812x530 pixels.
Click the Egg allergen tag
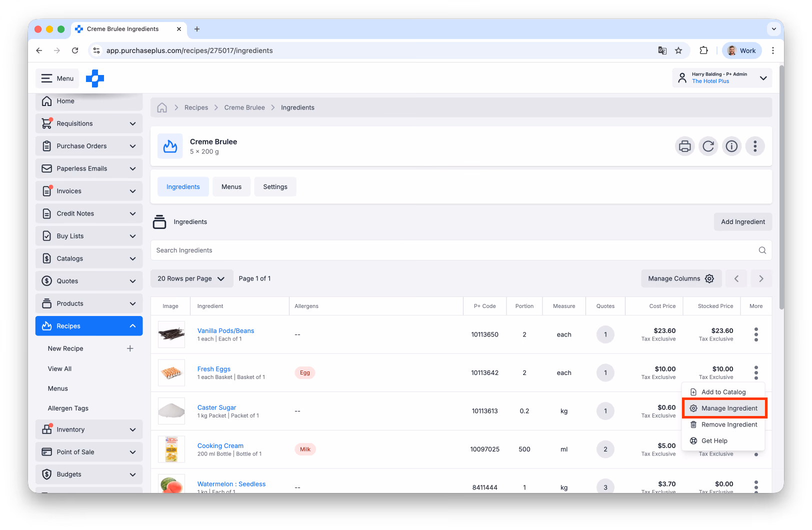point(305,372)
